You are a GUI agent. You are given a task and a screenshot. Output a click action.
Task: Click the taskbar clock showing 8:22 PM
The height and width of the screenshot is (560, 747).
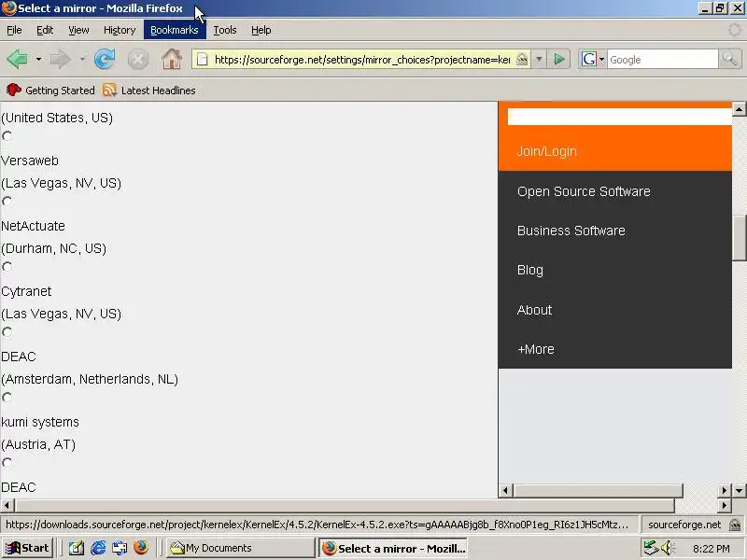click(x=711, y=549)
